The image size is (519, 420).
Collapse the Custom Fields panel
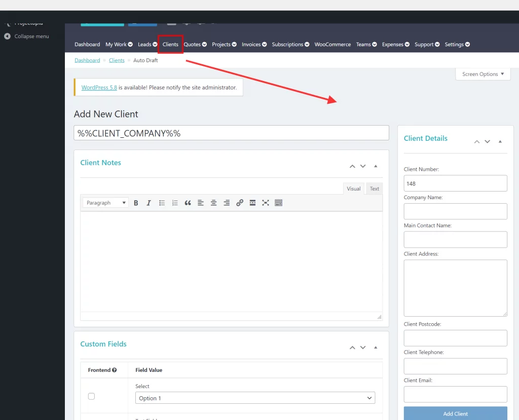(x=376, y=348)
